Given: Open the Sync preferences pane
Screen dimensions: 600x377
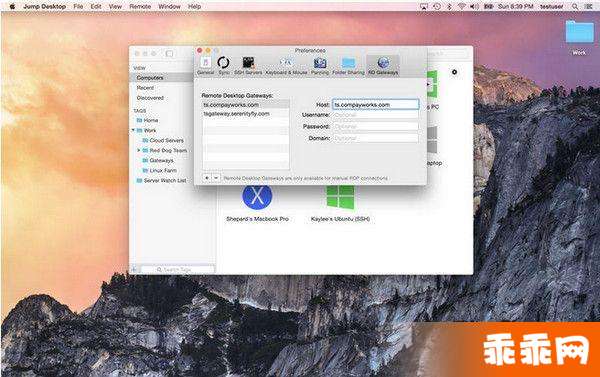Looking at the screenshot, I should click(223, 65).
